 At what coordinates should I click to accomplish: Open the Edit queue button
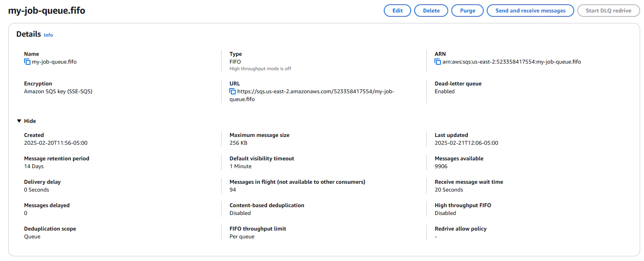click(397, 11)
